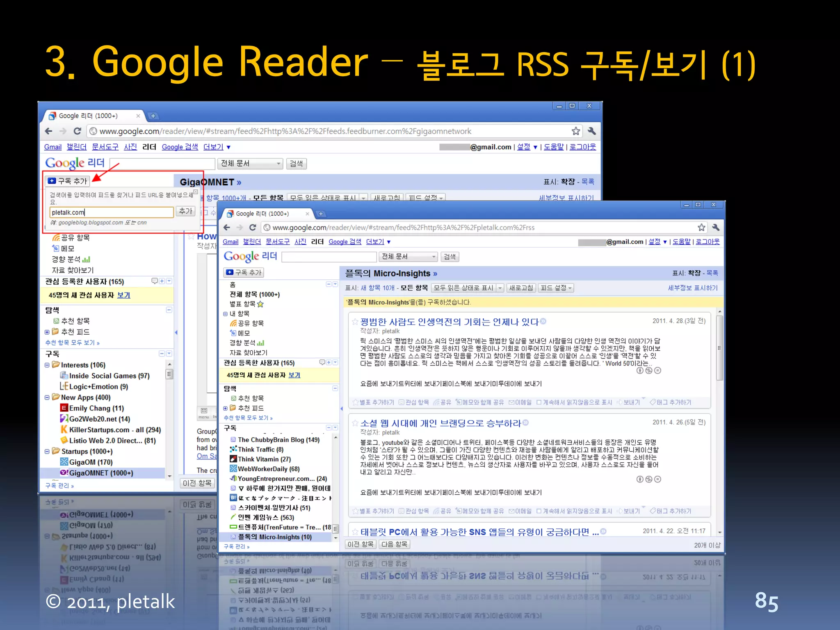Collapse Startups (1000+) folder

coord(47,451)
